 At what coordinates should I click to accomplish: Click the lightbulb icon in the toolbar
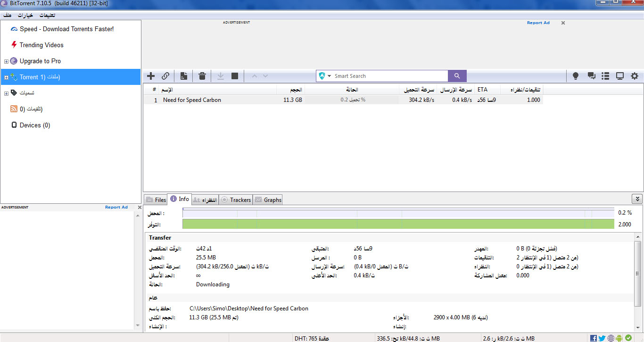point(576,76)
